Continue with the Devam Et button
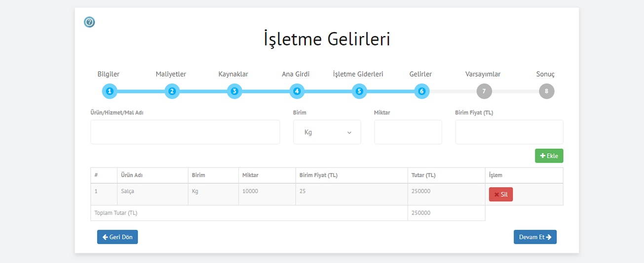 [535, 237]
